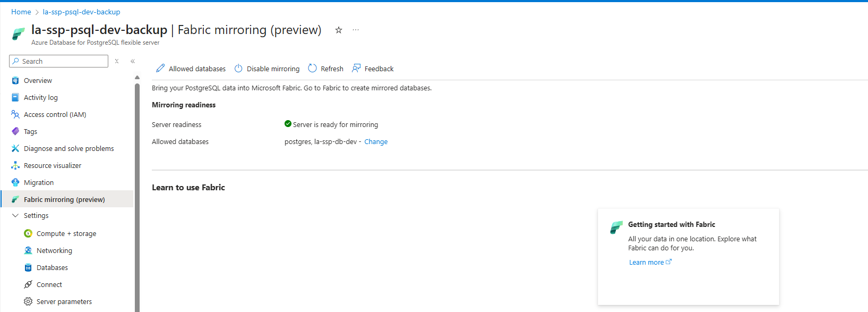Click the pencil icon for Allowed databases
This screenshot has width=868, height=312.
tap(160, 69)
